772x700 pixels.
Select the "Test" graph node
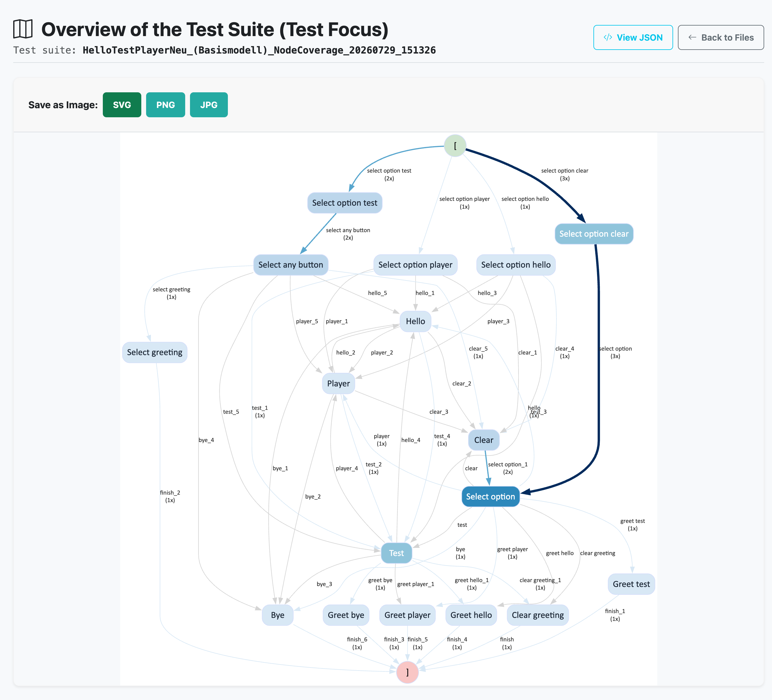396,553
